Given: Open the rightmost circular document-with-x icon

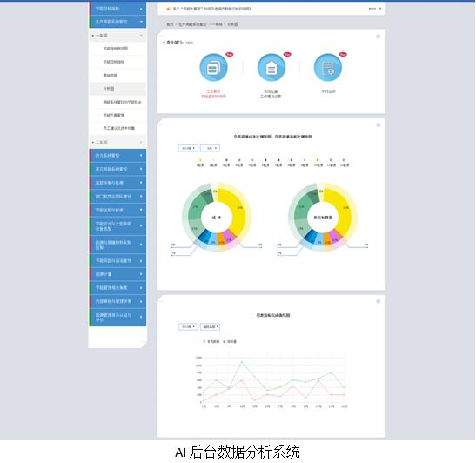Looking at the screenshot, I should [328, 68].
